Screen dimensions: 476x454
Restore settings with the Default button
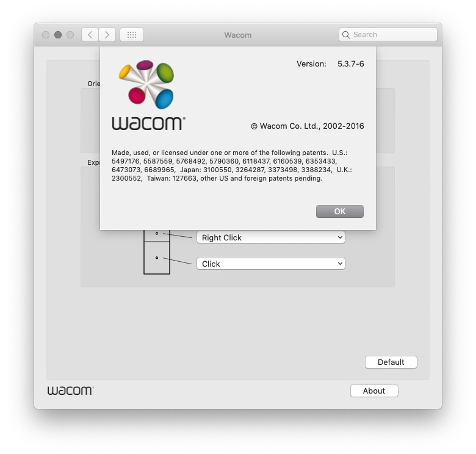click(x=391, y=362)
